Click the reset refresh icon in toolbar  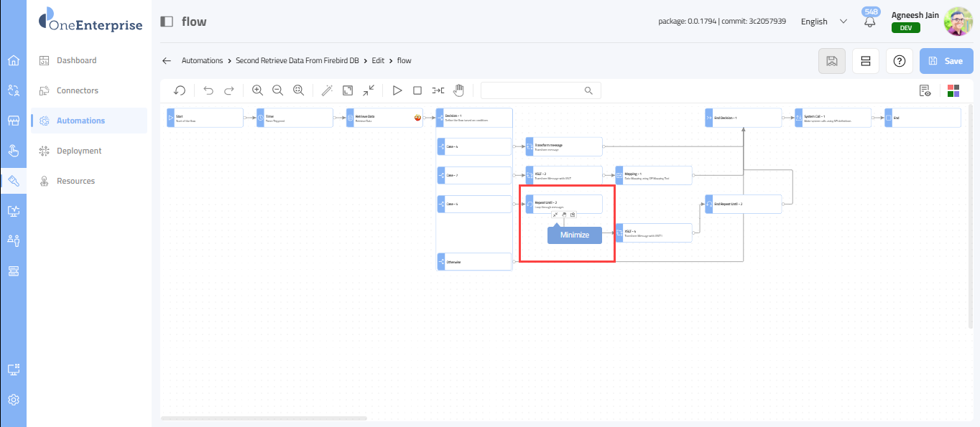click(x=180, y=90)
